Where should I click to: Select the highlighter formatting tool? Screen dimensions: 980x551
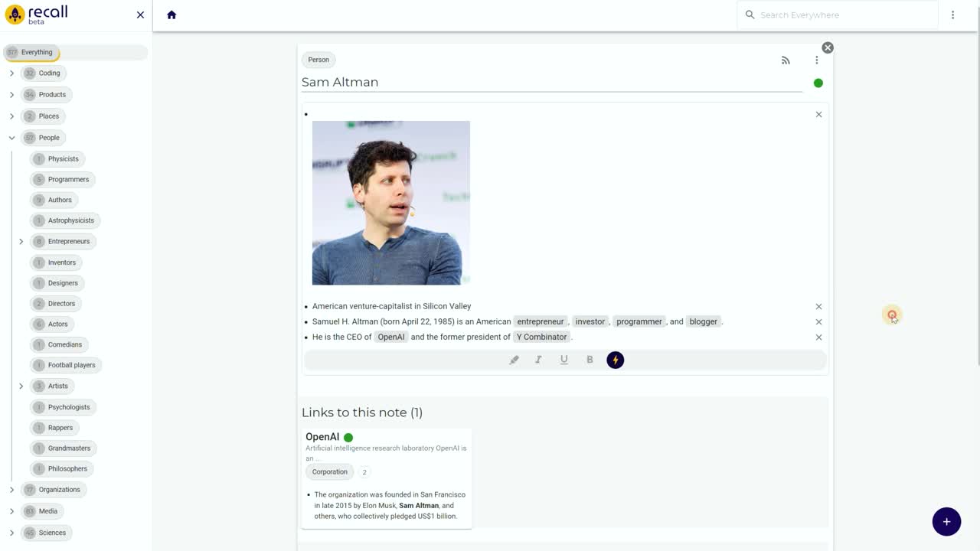point(514,360)
